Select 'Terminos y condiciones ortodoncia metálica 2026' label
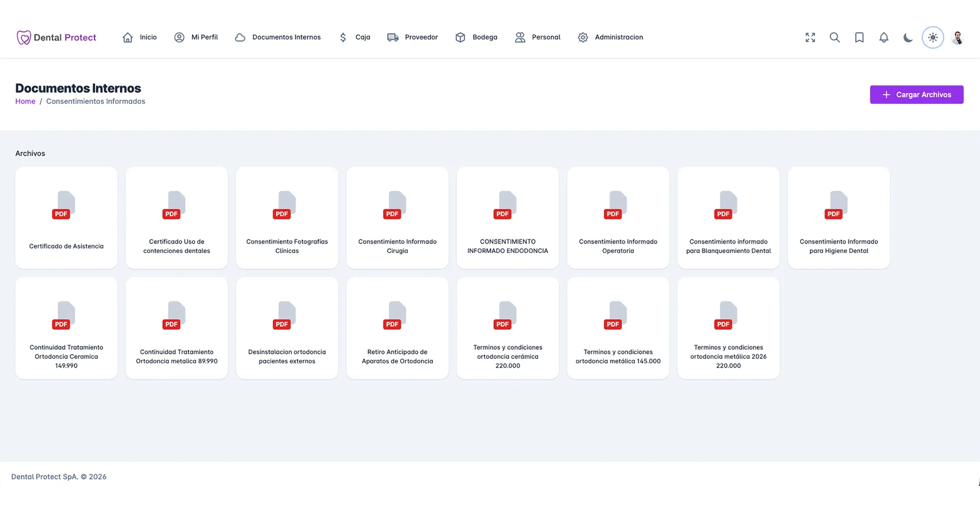 pyautogui.click(x=728, y=357)
